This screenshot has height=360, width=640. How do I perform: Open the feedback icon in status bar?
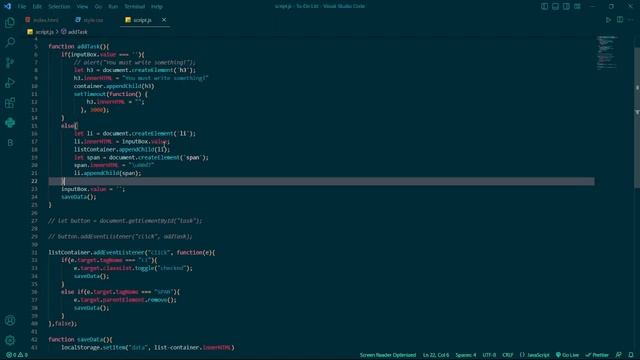click(x=619, y=355)
